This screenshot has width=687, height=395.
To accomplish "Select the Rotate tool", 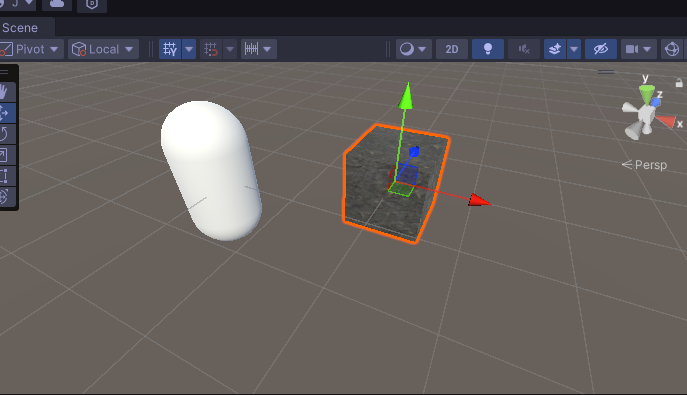I will 5,134.
